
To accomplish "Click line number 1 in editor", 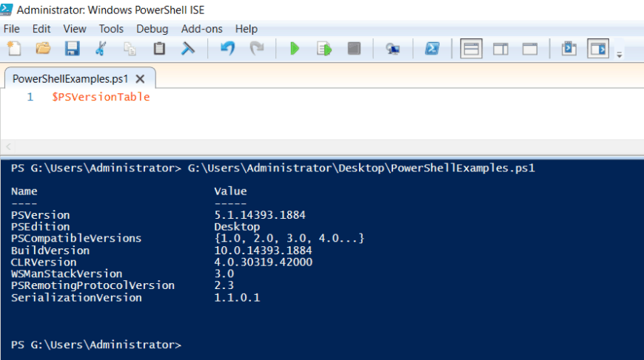I will pos(30,97).
